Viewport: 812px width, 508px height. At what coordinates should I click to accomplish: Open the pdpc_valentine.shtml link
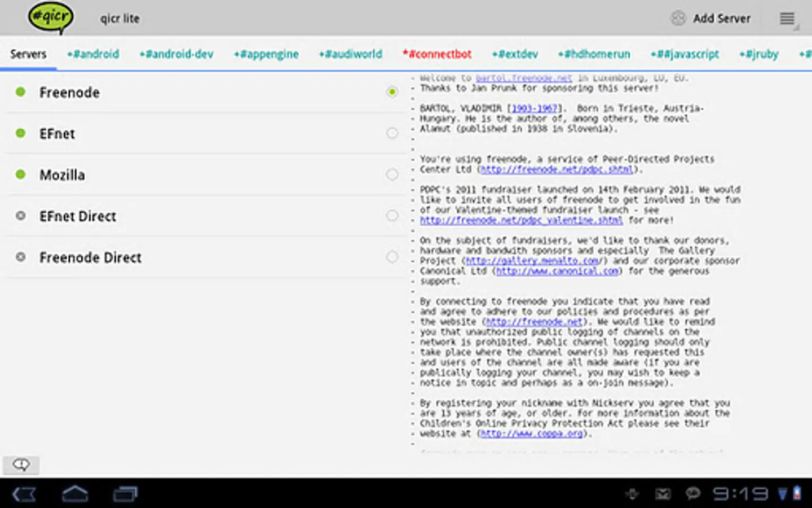521,220
